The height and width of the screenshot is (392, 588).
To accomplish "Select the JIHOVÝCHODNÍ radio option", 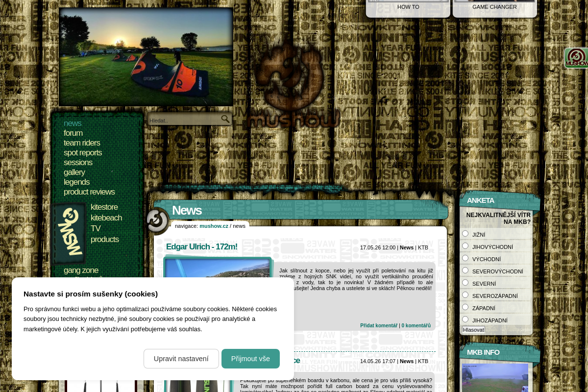I will pyautogui.click(x=465, y=246).
